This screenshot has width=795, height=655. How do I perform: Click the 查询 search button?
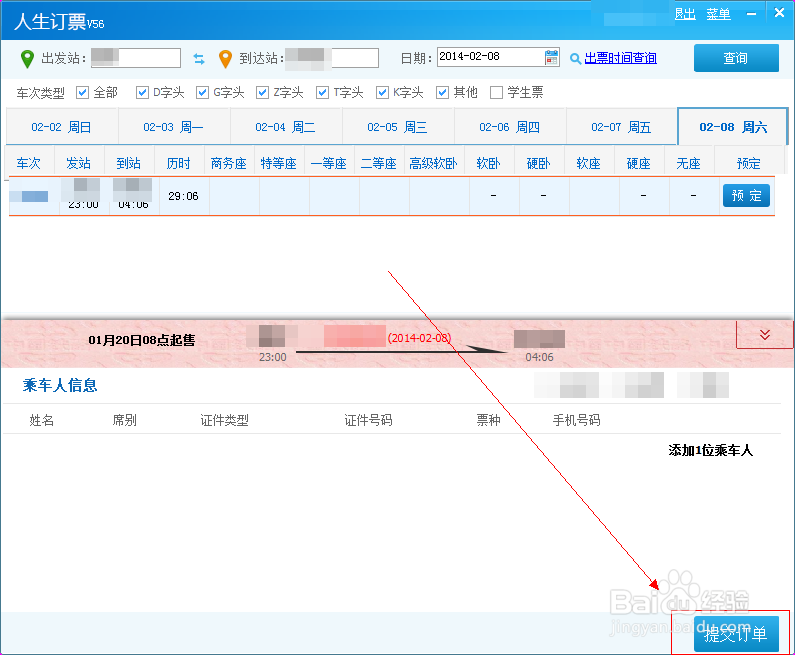pyautogui.click(x=736, y=58)
